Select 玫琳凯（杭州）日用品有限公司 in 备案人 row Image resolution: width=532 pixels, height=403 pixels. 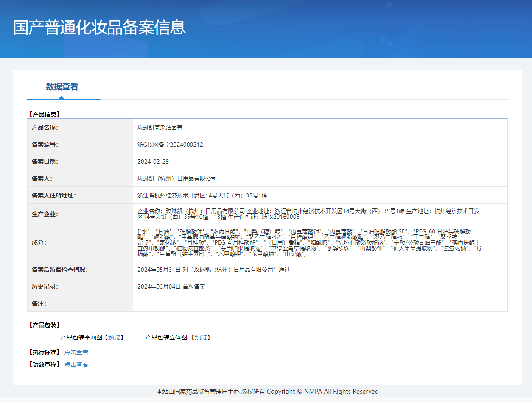pos(177,178)
